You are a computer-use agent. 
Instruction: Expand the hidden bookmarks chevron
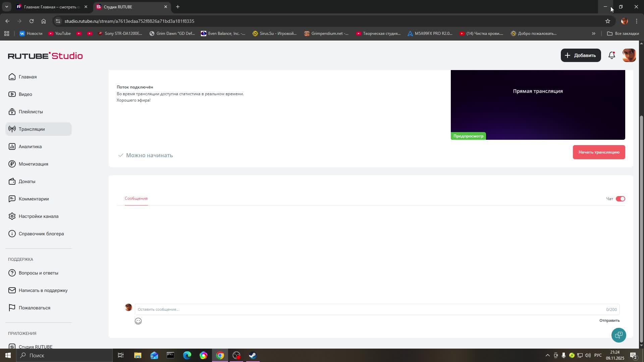[x=593, y=34]
